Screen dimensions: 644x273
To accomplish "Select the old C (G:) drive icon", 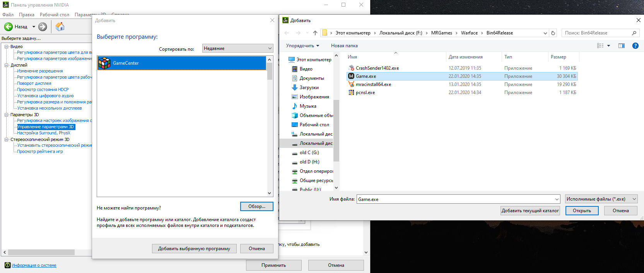I will tap(295, 153).
